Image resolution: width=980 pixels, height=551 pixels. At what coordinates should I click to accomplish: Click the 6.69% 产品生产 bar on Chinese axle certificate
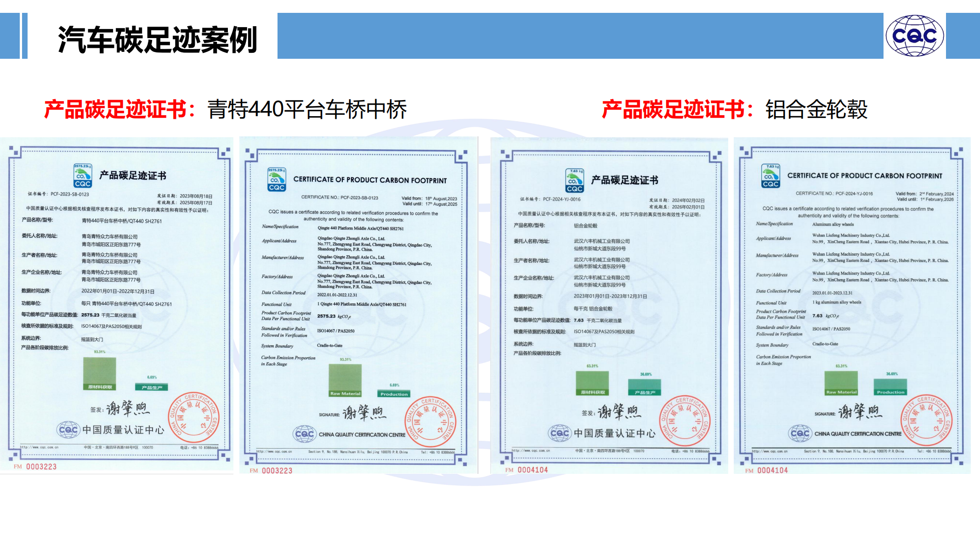(152, 387)
